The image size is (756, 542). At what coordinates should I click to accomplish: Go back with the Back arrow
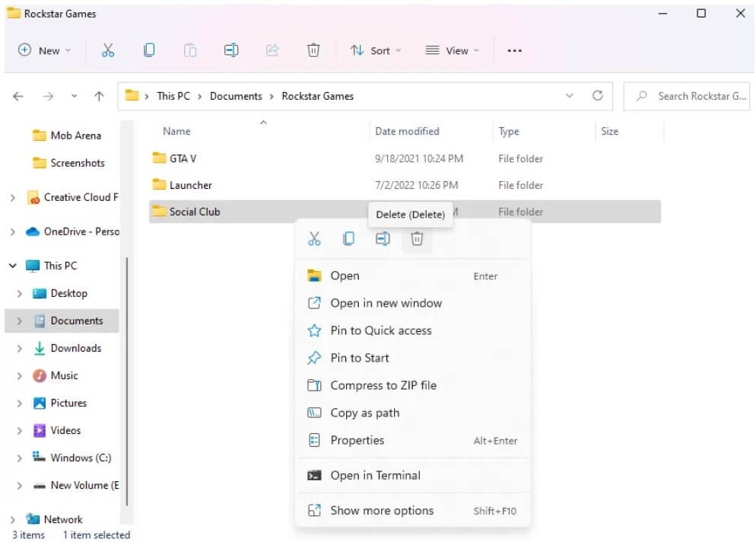18,96
